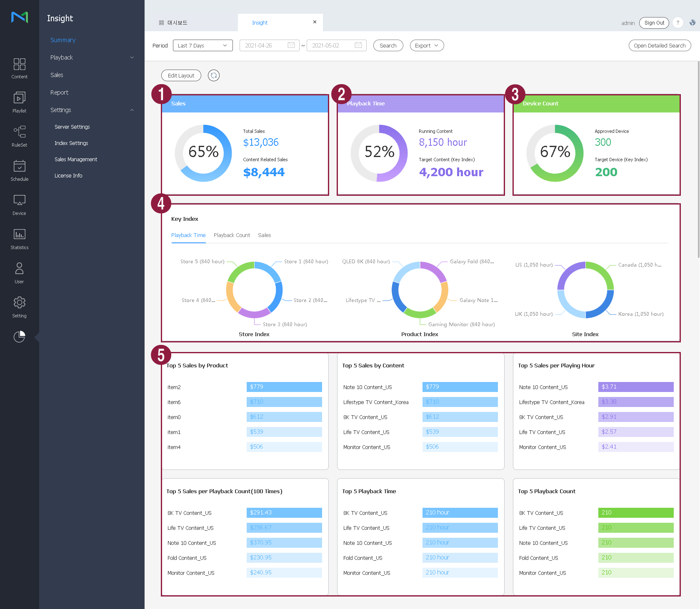This screenshot has width=700, height=609.
Task: Click Open Detailed Search button
Action: 659,45
